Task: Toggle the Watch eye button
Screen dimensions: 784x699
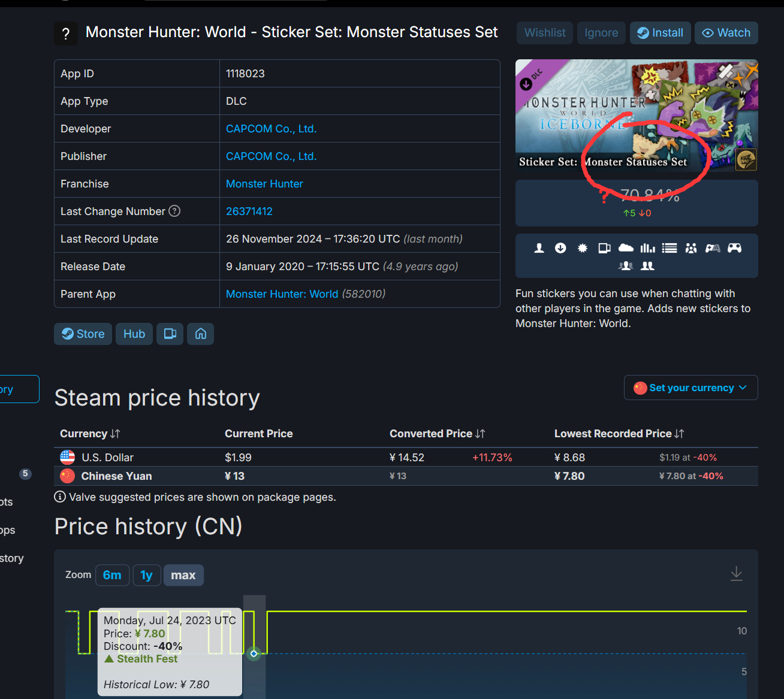Action: [x=726, y=33]
